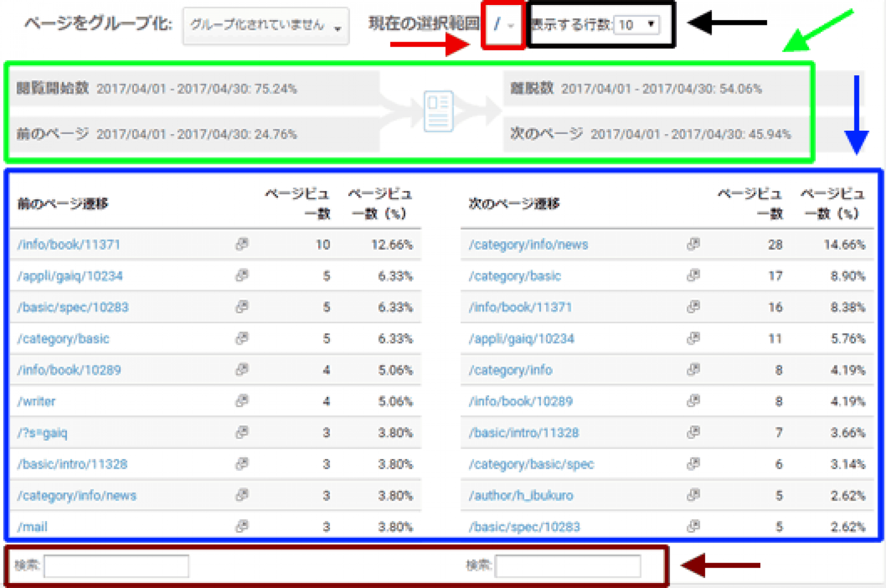The height and width of the screenshot is (588, 886).
Task: Open popup icon for next /info/book/11371
Action: 693,307
